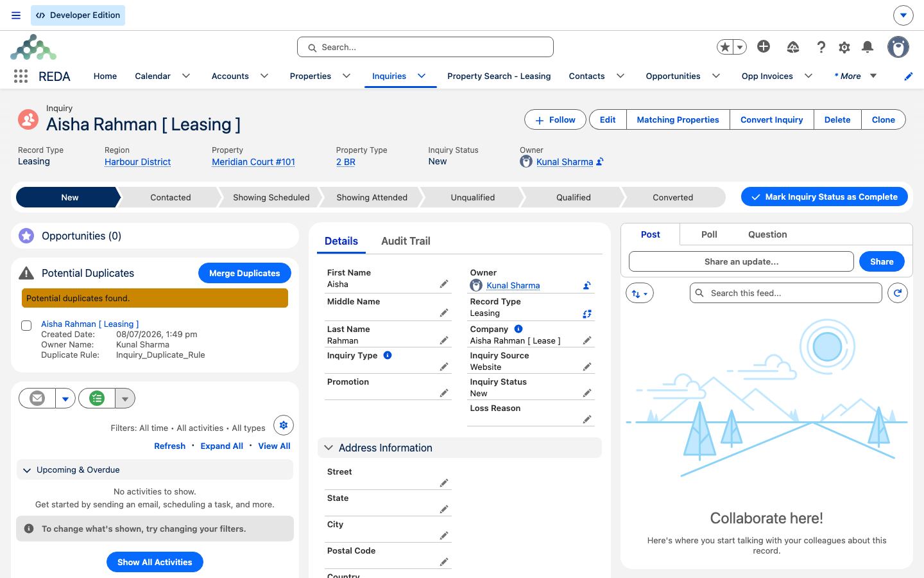Click the Search this feed field
Screen dimensions: 924x578
(x=786, y=293)
